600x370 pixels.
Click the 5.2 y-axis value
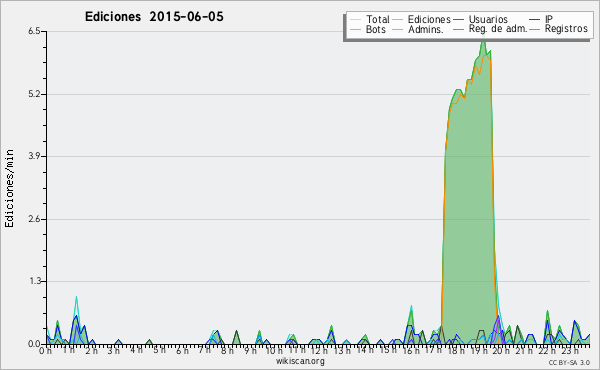pyautogui.click(x=34, y=94)
